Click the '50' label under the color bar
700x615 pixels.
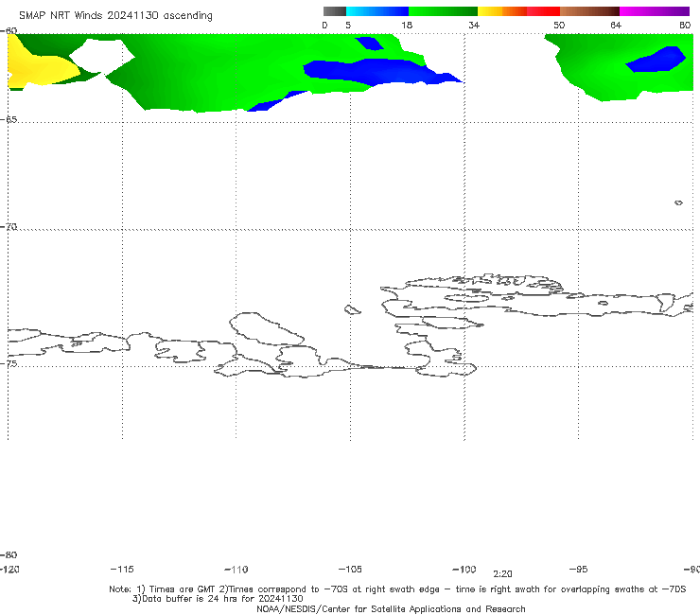[x=559, y=26]
